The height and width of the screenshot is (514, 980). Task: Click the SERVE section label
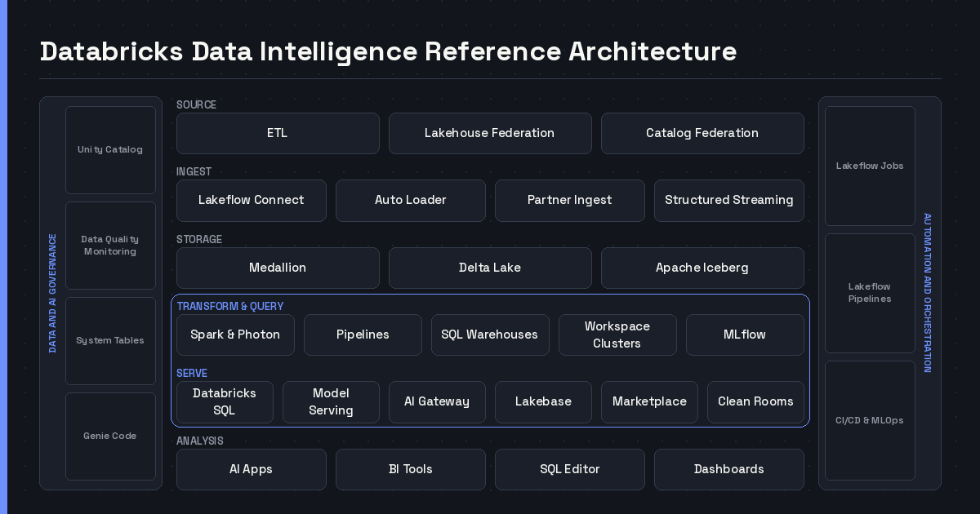click(x=192, y=373)
